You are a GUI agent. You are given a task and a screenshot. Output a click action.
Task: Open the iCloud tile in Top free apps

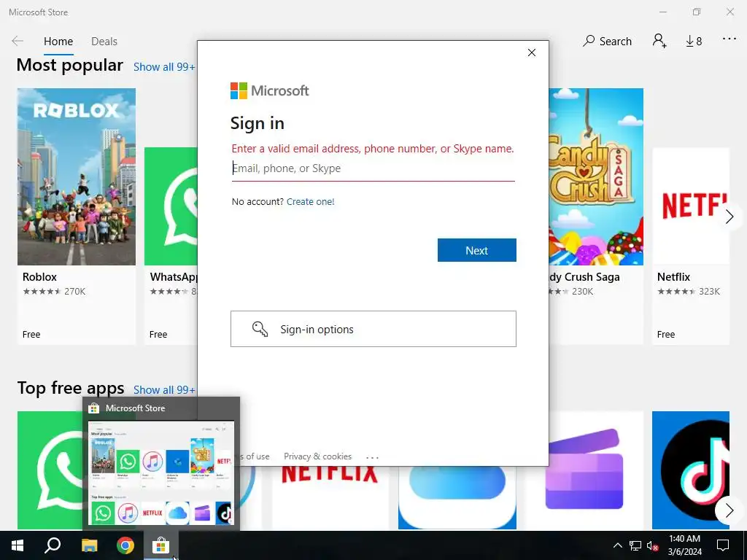click(x=457, y=497)
